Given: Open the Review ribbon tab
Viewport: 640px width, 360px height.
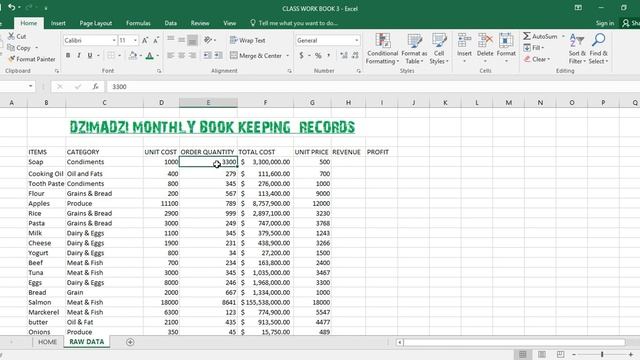Looking at the screenshot, I should click(x=200, y=23).
